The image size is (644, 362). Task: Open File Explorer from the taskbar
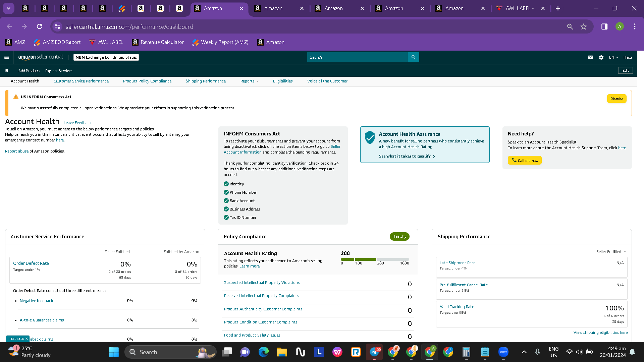pos(282,352)
